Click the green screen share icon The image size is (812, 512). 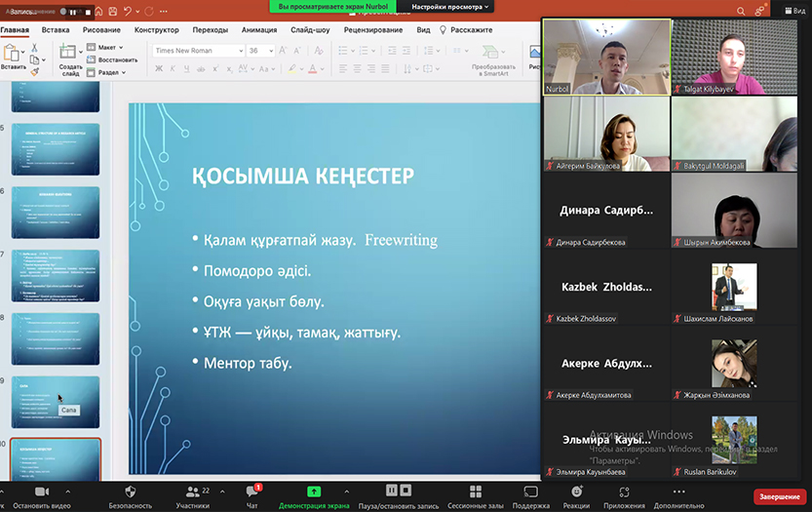pos(314,492)
